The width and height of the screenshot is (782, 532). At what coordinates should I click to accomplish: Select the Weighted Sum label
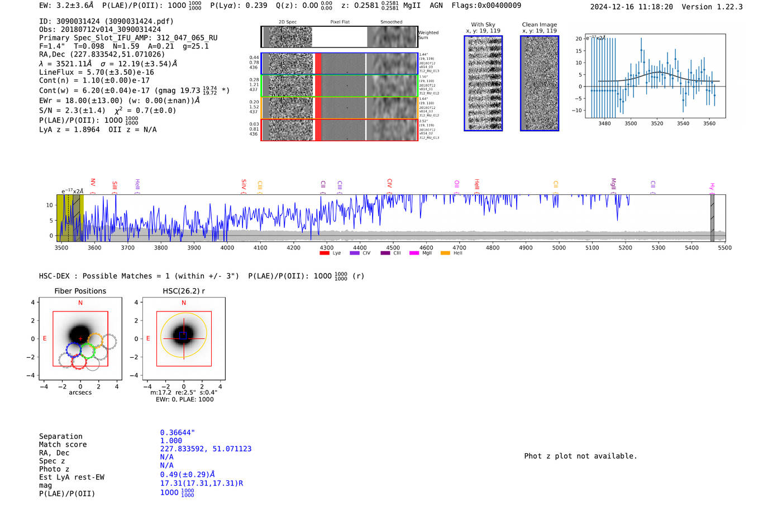tap(428, 35)
